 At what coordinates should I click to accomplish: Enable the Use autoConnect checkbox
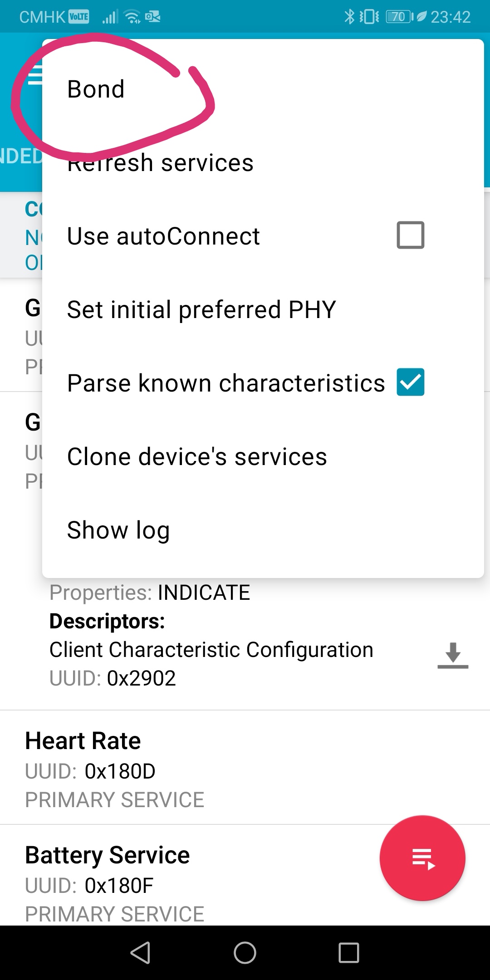click(410, 235)
